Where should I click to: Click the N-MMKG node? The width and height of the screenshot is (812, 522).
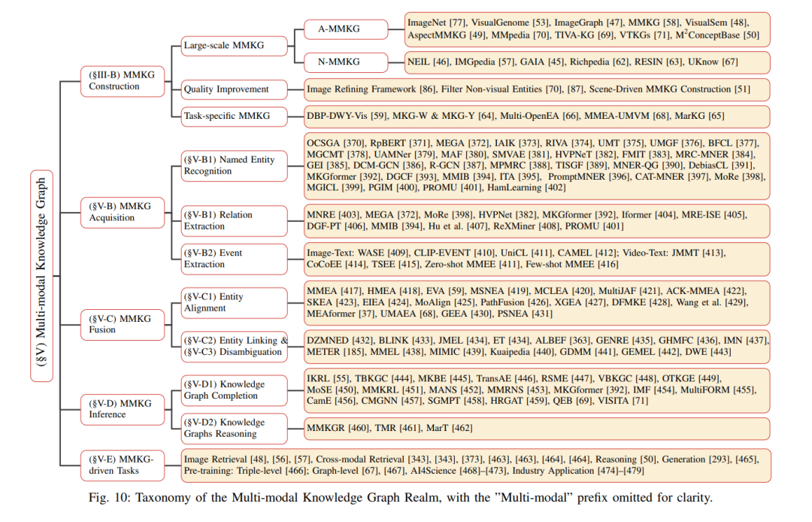(x=345, y=62)
